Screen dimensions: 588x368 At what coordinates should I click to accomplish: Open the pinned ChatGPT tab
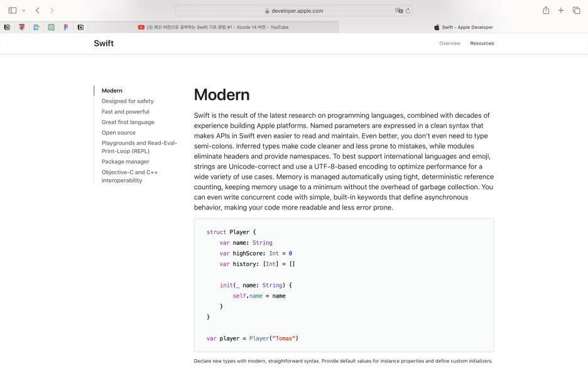tap(51, 27)
